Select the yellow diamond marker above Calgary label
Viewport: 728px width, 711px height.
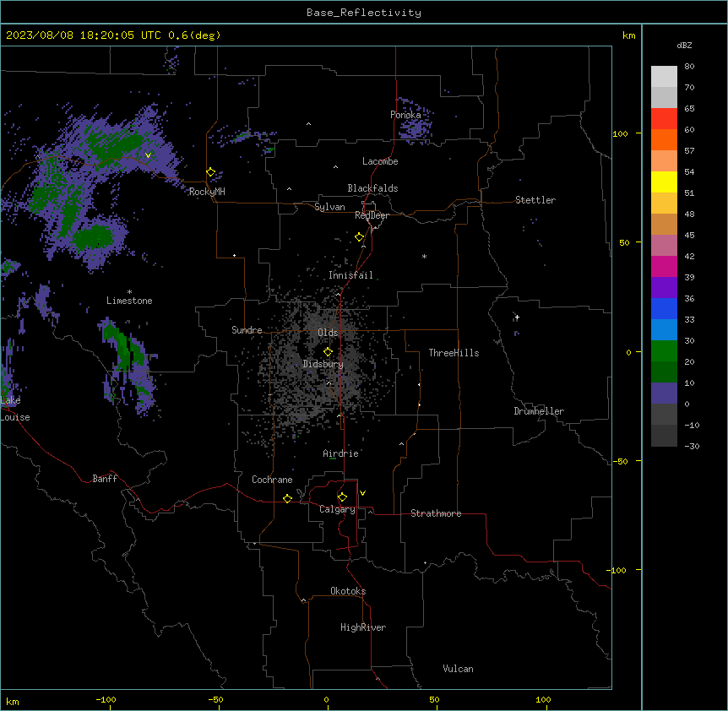[x=342, y=497]
